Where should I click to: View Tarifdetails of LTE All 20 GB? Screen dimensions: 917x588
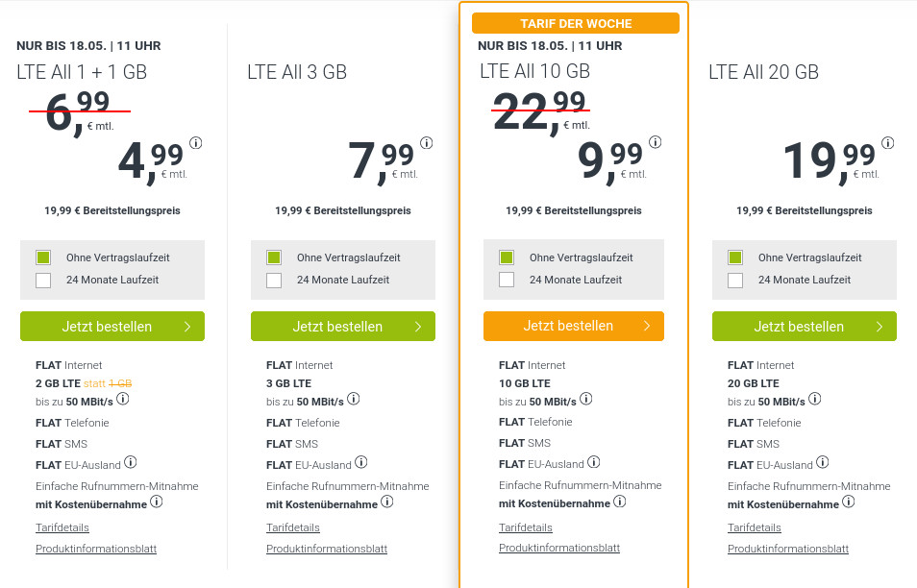pos(755,527)
